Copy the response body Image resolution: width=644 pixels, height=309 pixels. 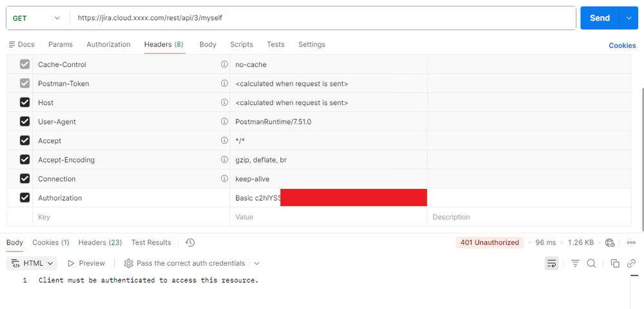(615, 263)
